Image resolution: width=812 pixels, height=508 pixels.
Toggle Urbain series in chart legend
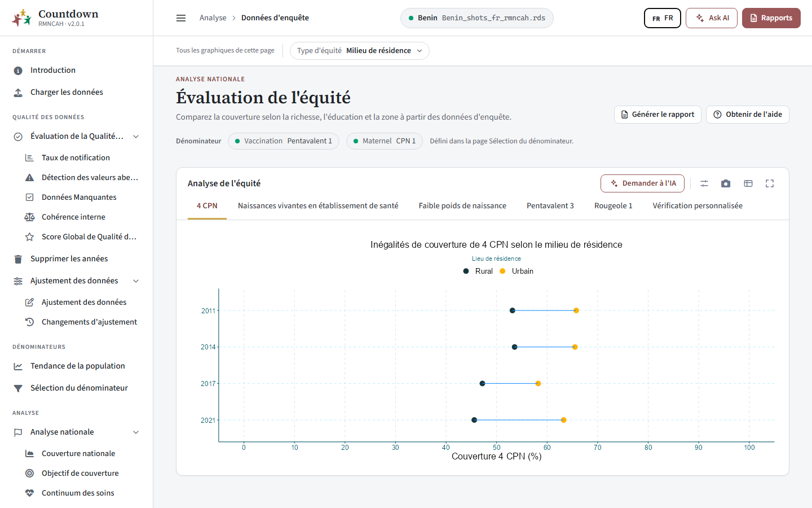point(517,271)
